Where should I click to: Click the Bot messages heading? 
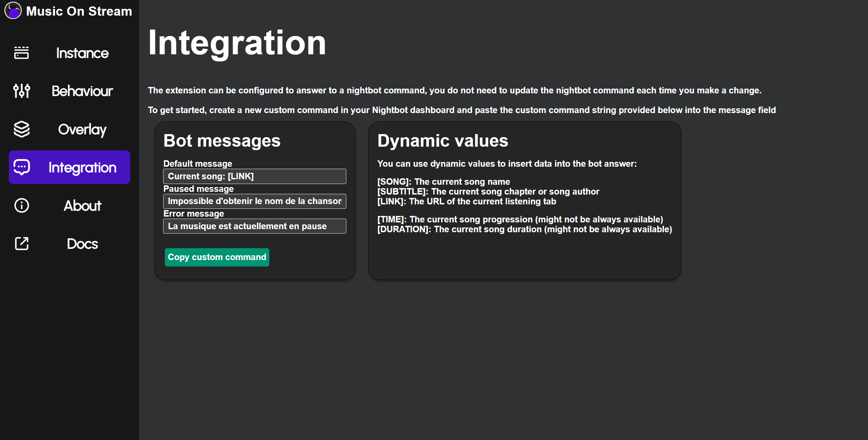tap(222, 141)
